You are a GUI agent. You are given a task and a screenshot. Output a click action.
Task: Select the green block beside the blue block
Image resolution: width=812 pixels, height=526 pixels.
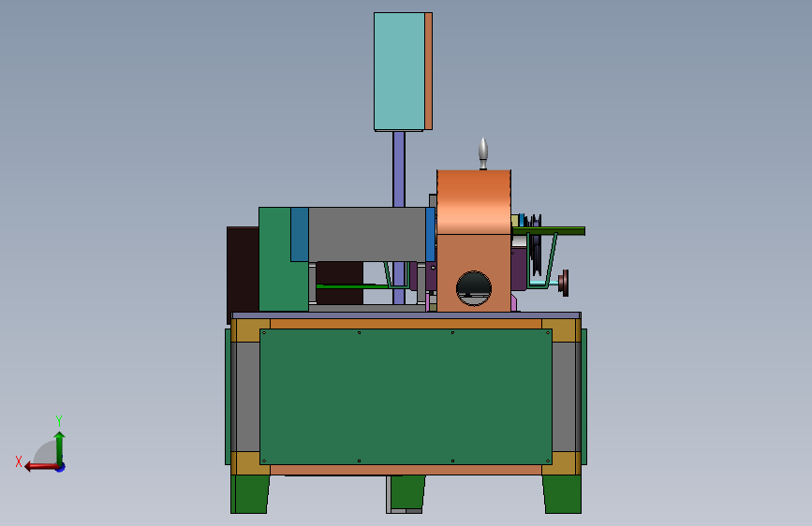click(275, 259)
